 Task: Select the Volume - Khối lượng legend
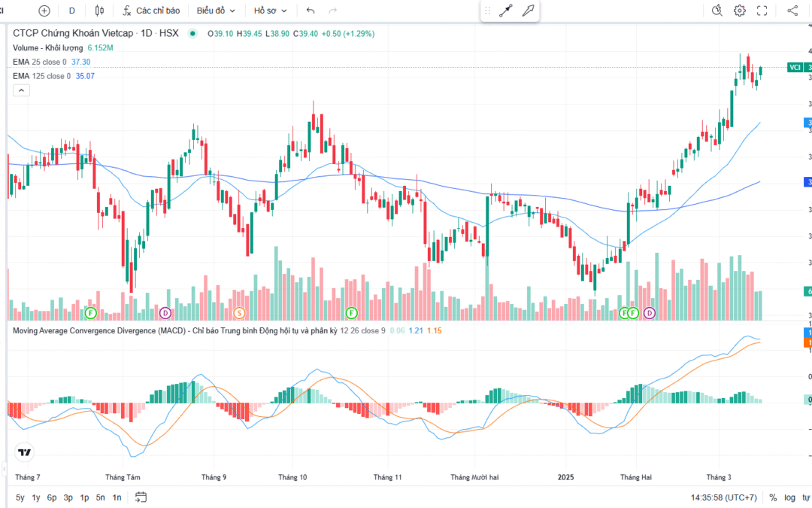[x=47, y=47]
